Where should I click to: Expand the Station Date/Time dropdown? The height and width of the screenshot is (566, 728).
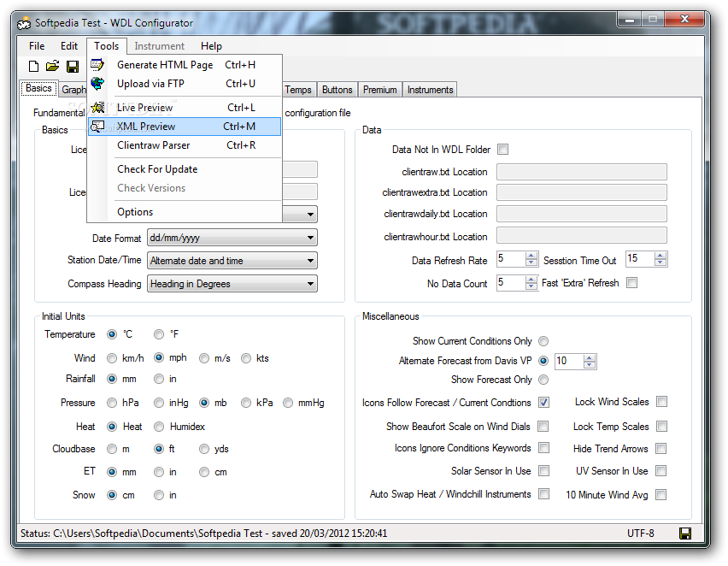[310, 261]
